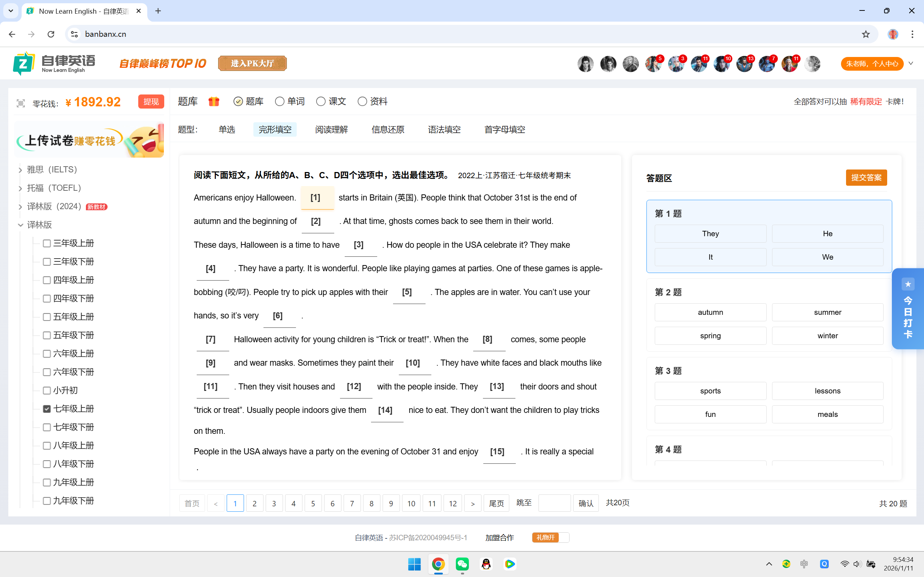
Task: Collapse the 译林版 tree node
Action: point(20,225)
